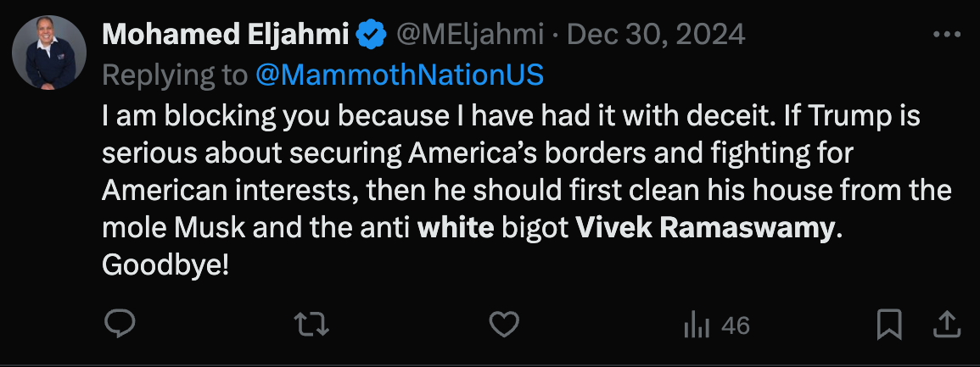Image resolution: width=980 pixels, height=367 pixels.
Task: Click the view count number 46
Action: tap(736, 325)
